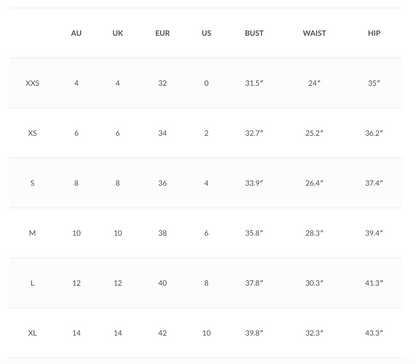The width and height of the screenshot is (416, 364).
Task: Click the 43.3″ hip value for XL
Action: [374, 333]
